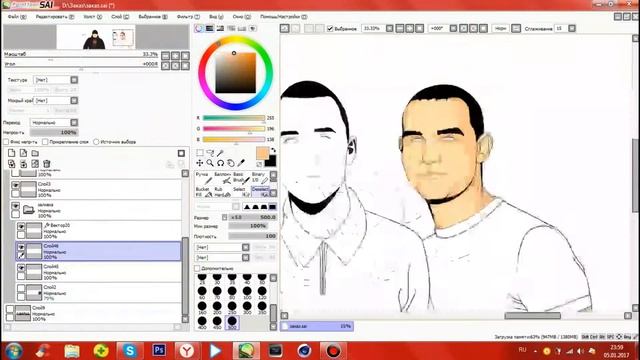Click the sakaz.sai document tab
640x360 pixels.
[317, 326]
